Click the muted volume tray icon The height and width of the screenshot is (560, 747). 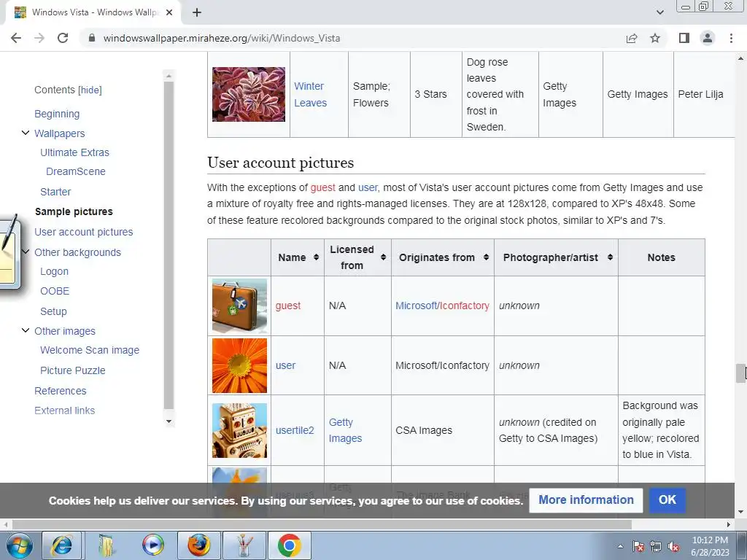click(673, 546)
